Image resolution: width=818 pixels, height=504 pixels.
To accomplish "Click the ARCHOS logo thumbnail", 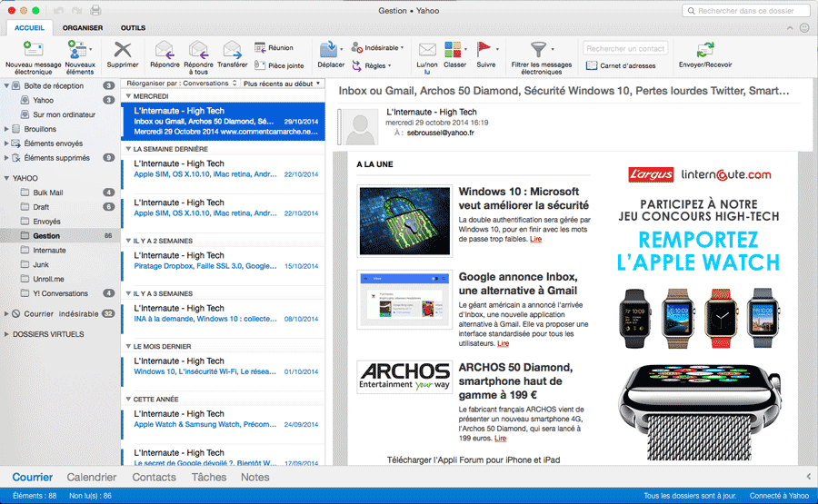I will coord(404,377).
